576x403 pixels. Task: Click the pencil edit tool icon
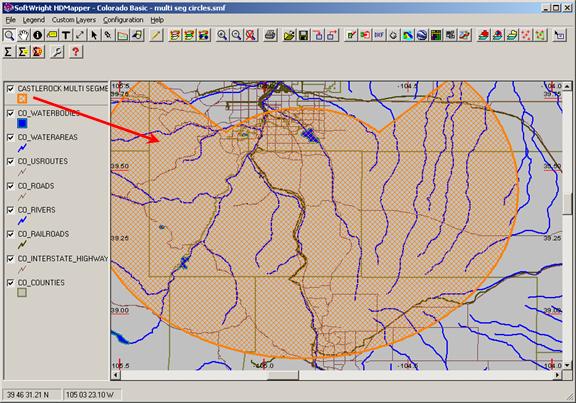point(108,35)
